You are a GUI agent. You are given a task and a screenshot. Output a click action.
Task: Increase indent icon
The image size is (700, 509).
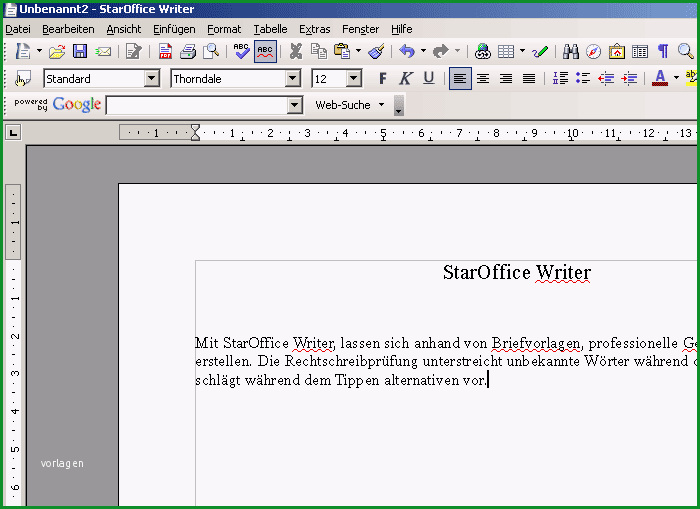tap(629, 79)
